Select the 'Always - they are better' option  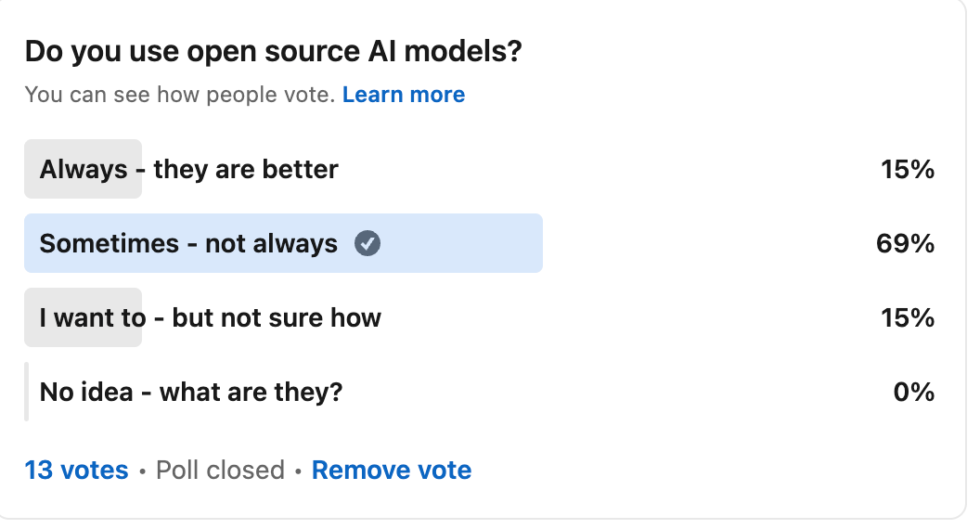[x=480, y=169]
